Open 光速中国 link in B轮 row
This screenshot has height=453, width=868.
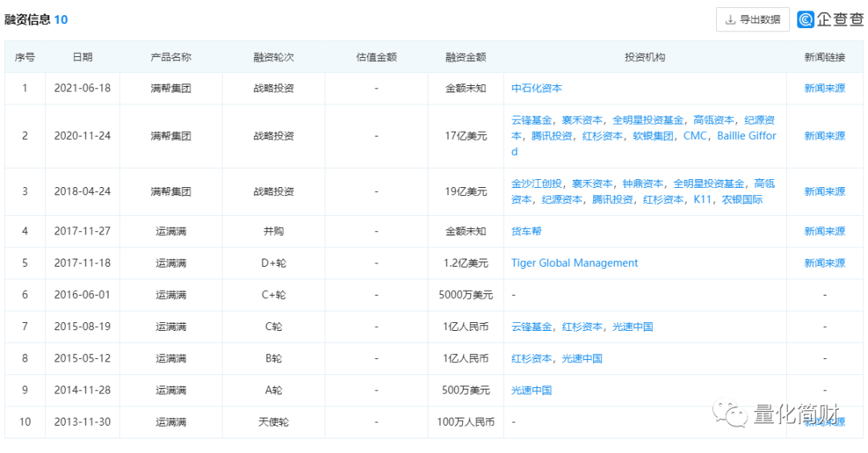click(x=583, y=358)
